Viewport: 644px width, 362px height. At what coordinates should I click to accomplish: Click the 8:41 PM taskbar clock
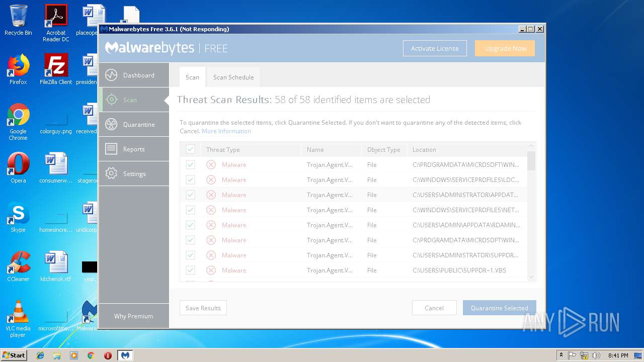[x=618, y=355]
